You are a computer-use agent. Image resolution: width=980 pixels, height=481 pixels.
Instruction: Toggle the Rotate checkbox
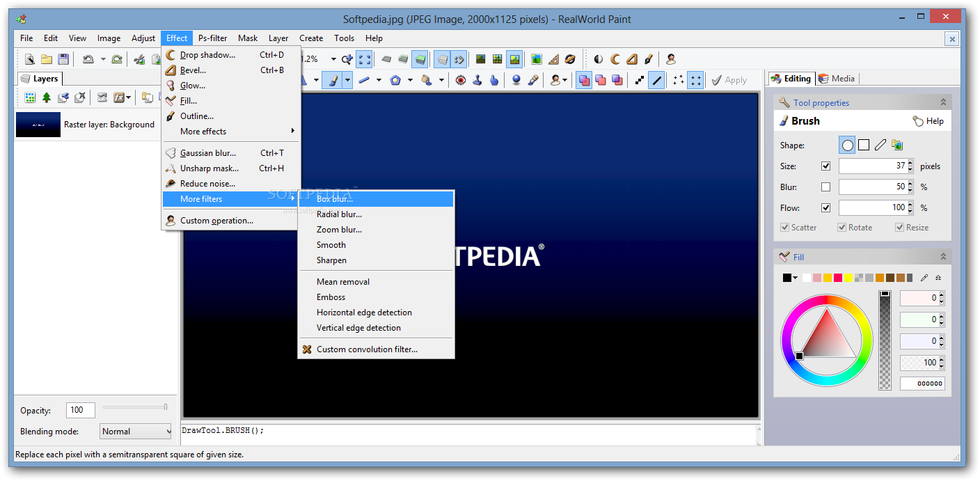[842, 228]
